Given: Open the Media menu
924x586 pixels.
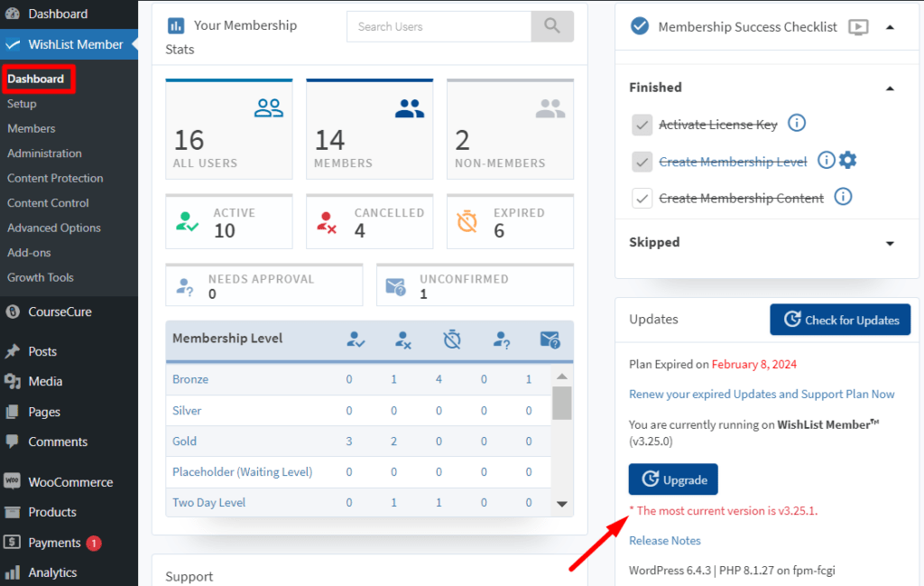Looking at the screenshot, I should [x=45, y=381].
